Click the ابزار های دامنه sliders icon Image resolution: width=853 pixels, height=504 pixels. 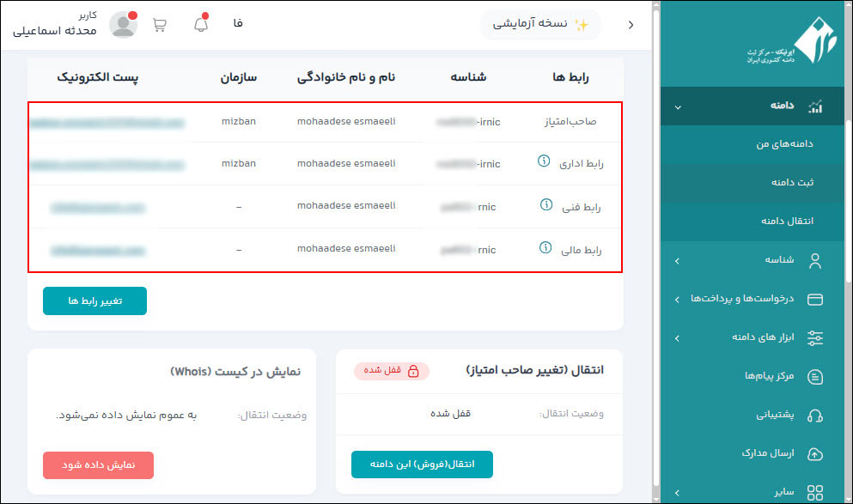click(814, 338)
